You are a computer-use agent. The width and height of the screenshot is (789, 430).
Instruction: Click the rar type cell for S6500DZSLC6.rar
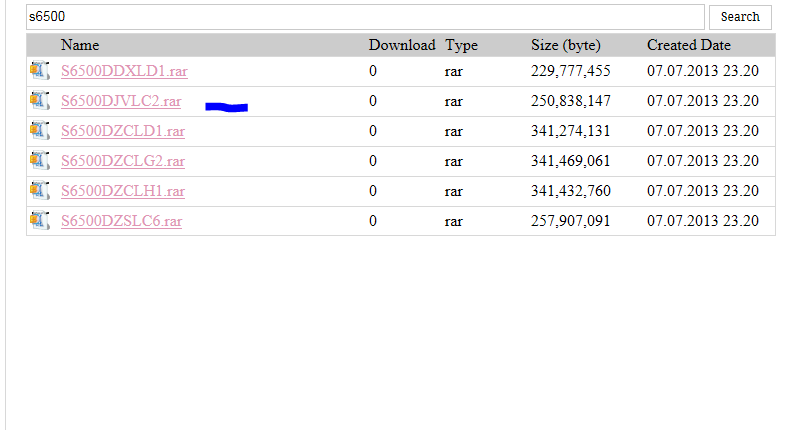(453, 222)
